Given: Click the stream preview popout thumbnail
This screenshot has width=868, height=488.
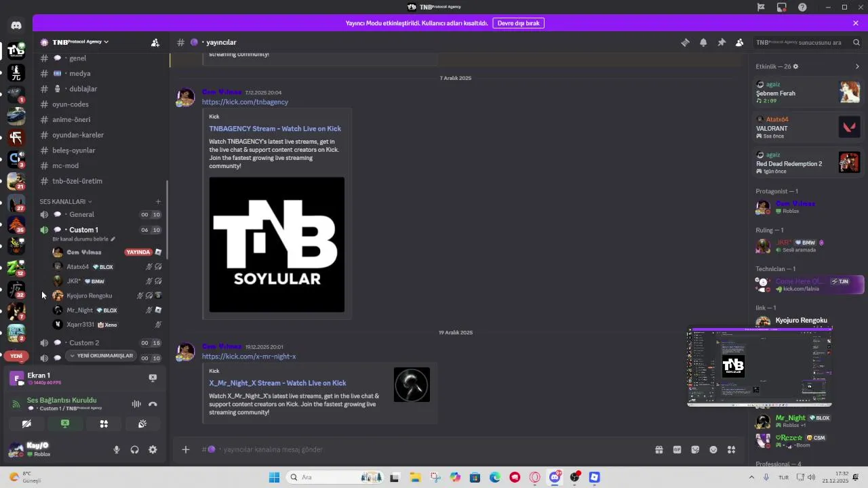Looking at the screenshot, I should point(759,367).
